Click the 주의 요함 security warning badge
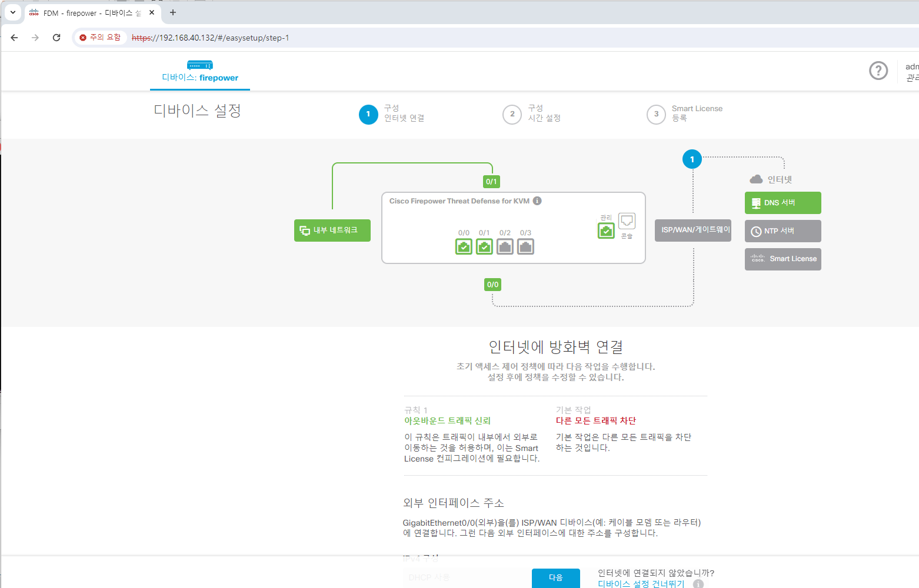 (x=100, y=38)
